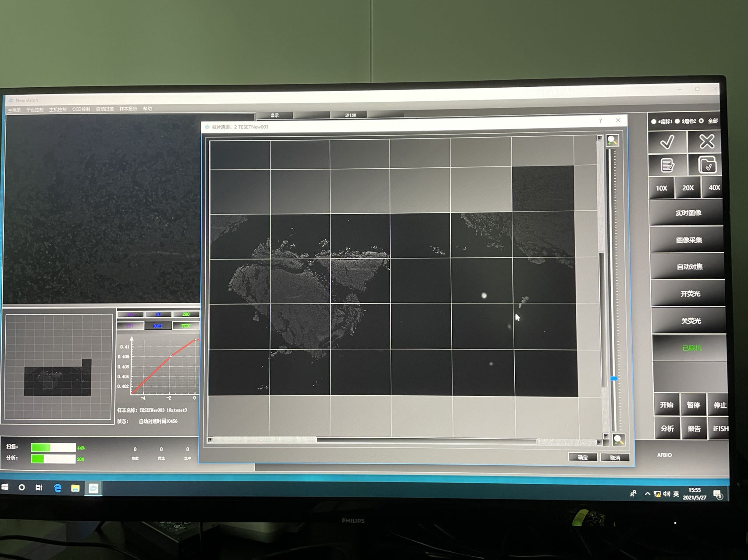Toggle the purple channel button left of DAPI
This screenshot has height=560, width=748.
(130, 326)
